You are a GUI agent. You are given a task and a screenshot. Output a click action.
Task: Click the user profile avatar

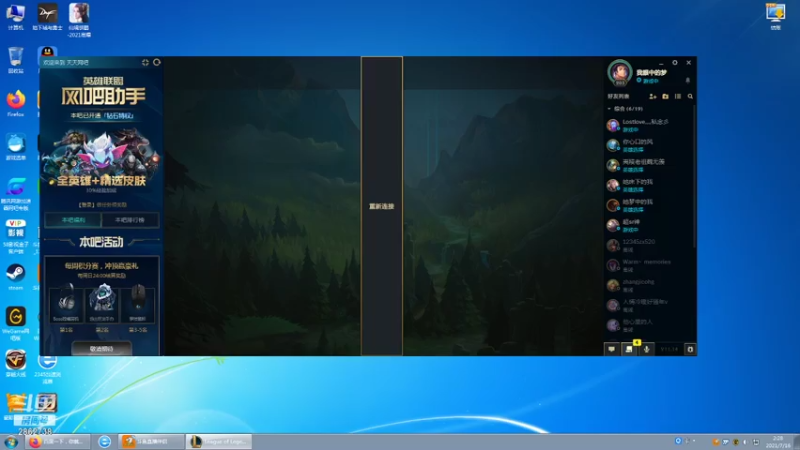tap(619, 72)
